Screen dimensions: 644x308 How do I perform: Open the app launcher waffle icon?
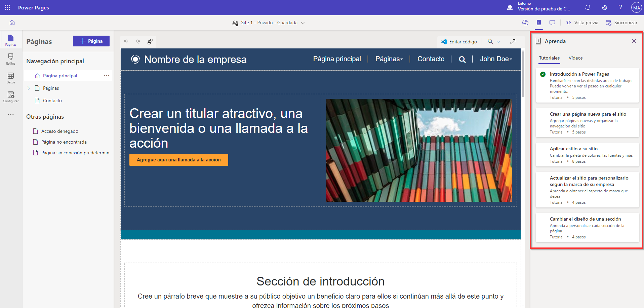tap(7, 7)
